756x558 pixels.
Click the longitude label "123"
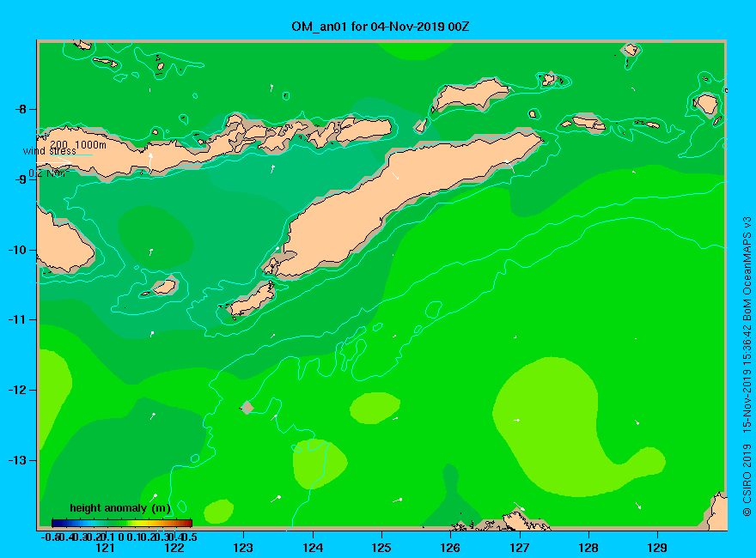[243, 548]
